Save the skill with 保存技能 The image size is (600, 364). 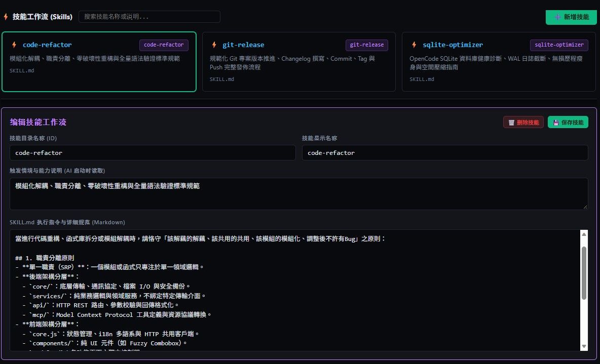click(x=568, y=123)
